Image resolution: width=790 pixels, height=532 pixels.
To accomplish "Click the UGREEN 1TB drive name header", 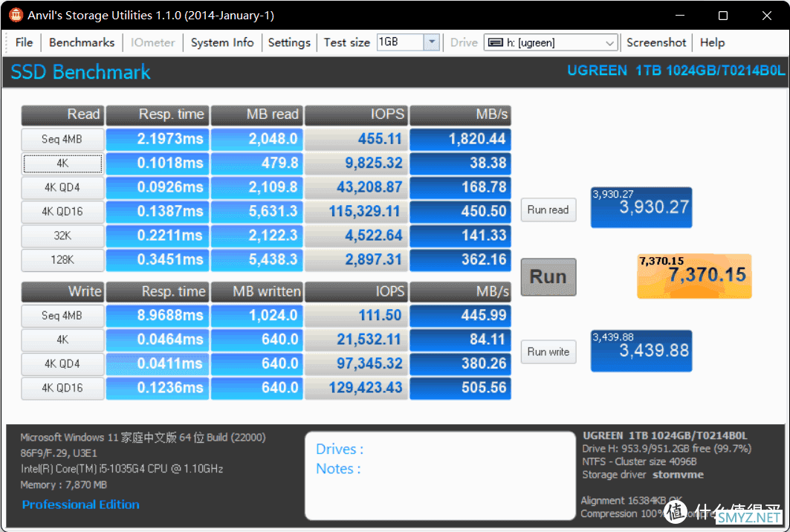I will [676, 71].
